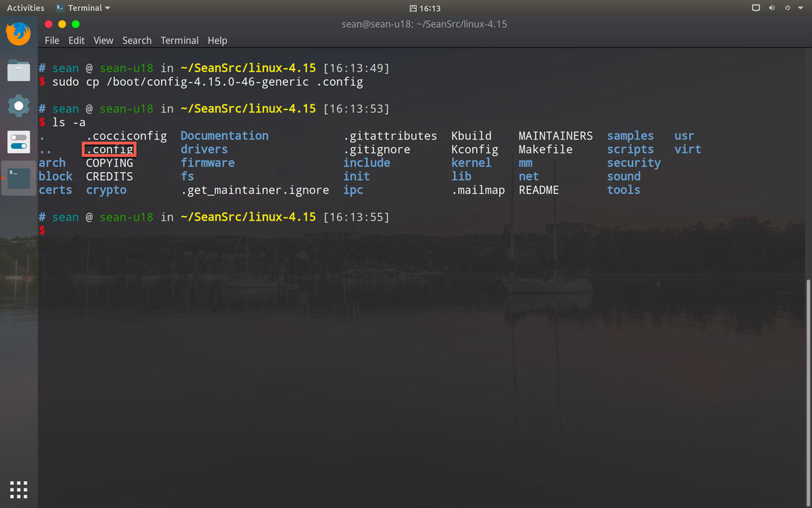Select the Terminal icon in dock

pos(18,178)
